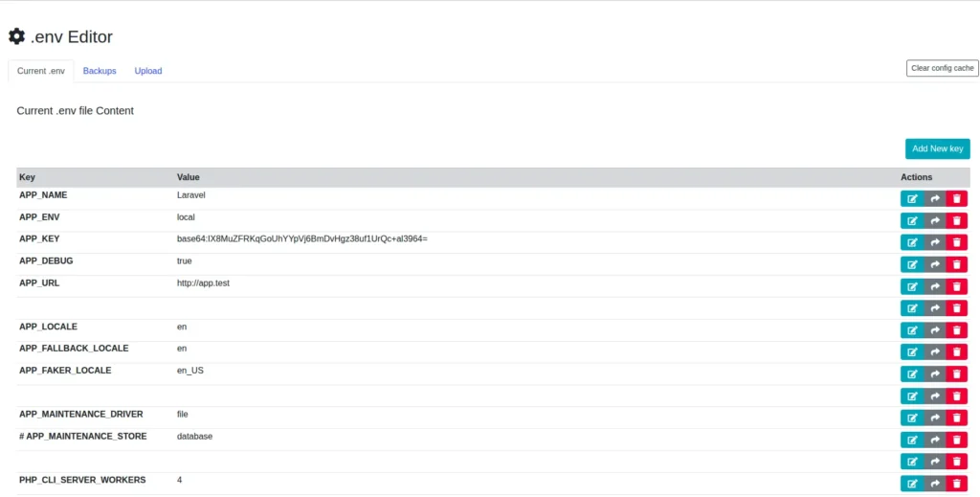Click the share arrow icon for APP_KEY
Screen dimensions: 980x497
click(x=935, y=243)
